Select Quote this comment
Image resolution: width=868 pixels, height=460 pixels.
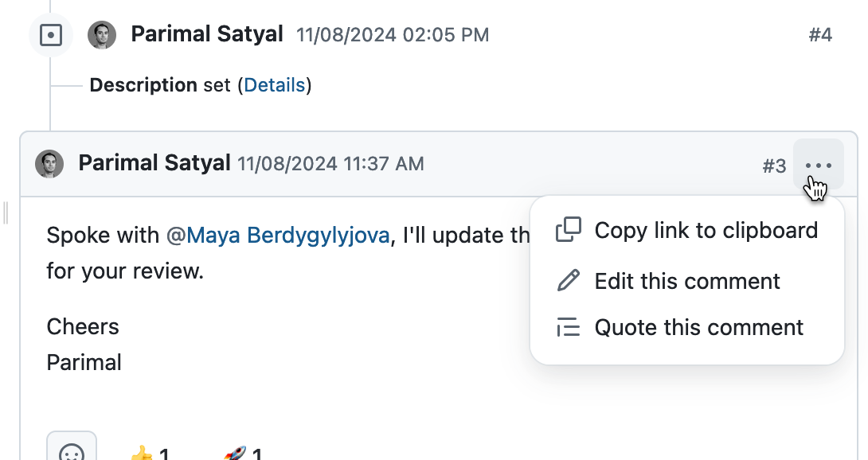699,327
